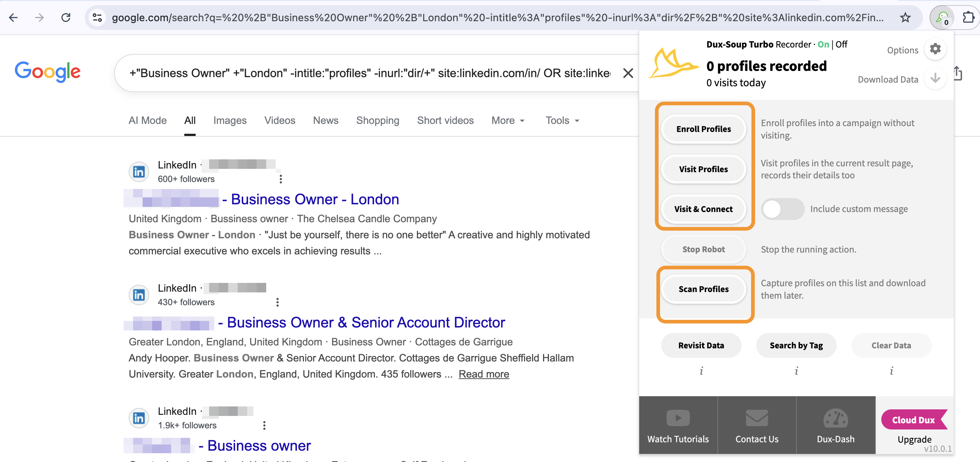
Task: Open three-dot menu for 600+ followers result
Action: 280,179
